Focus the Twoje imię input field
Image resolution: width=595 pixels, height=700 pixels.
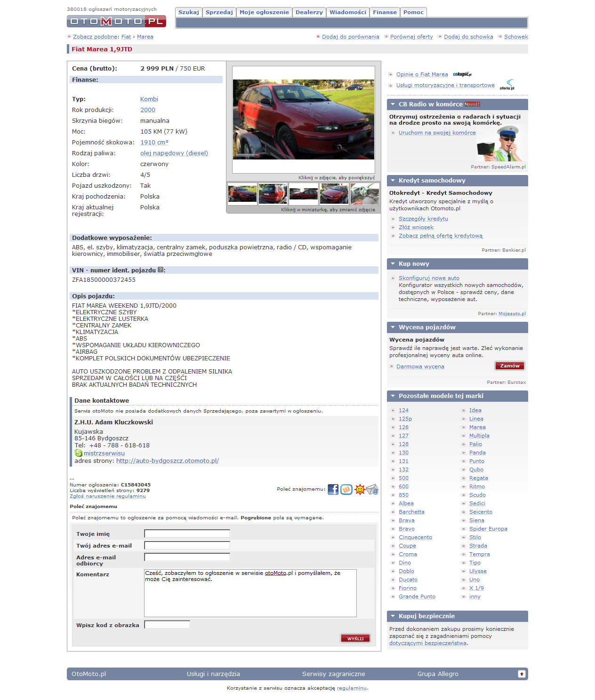click(x=187, y=533)
